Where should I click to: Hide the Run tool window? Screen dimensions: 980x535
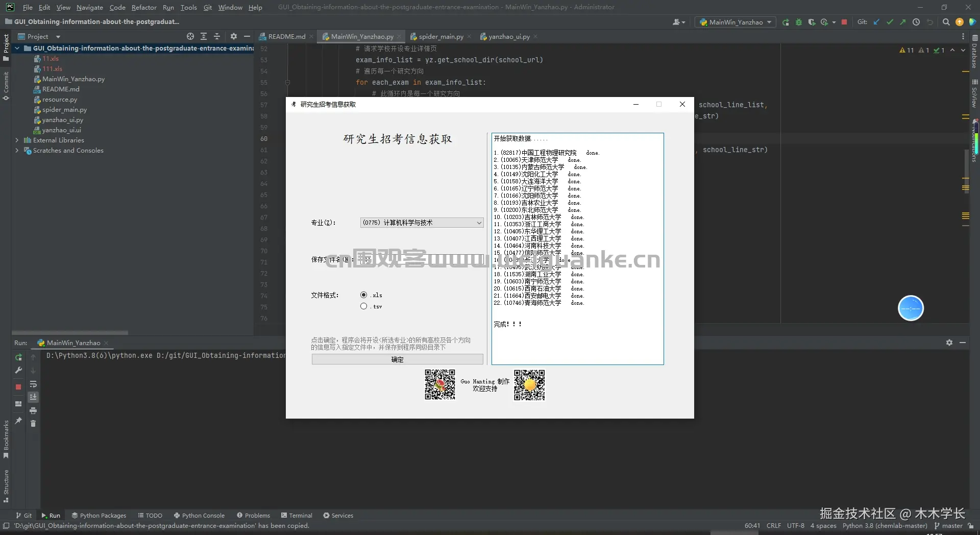tap(963, 343)
